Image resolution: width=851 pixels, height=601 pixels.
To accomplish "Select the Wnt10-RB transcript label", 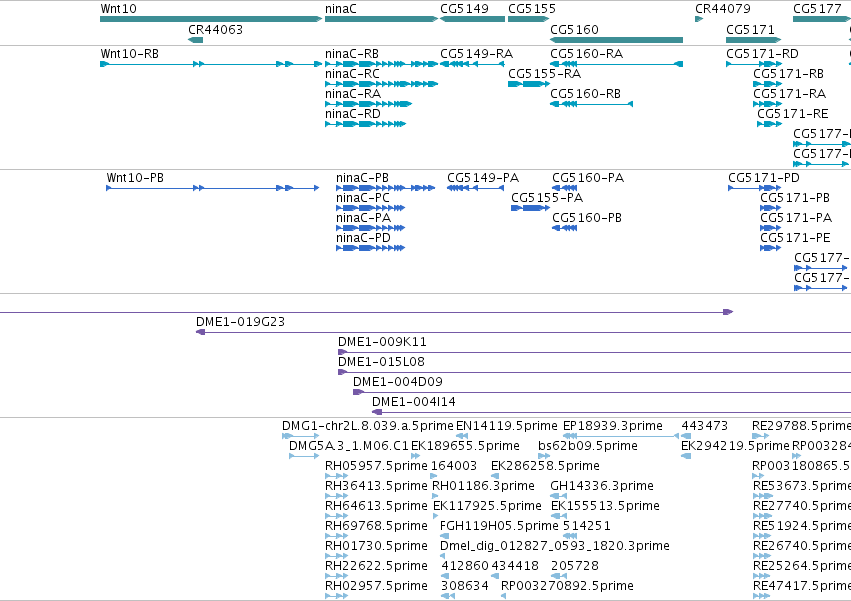I will pyautogui.click(x=130, y=54).
